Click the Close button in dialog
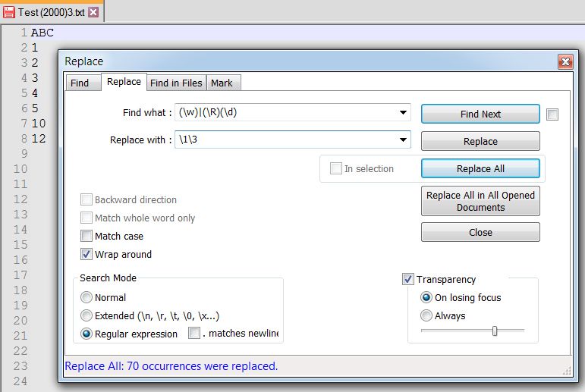Image resolution: width=585 pixels, height=392 pixels. [x=480, y=232]
